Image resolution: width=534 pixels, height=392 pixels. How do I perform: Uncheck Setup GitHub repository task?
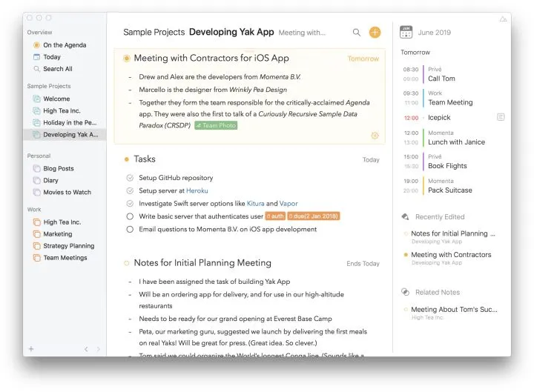[130, 178]
